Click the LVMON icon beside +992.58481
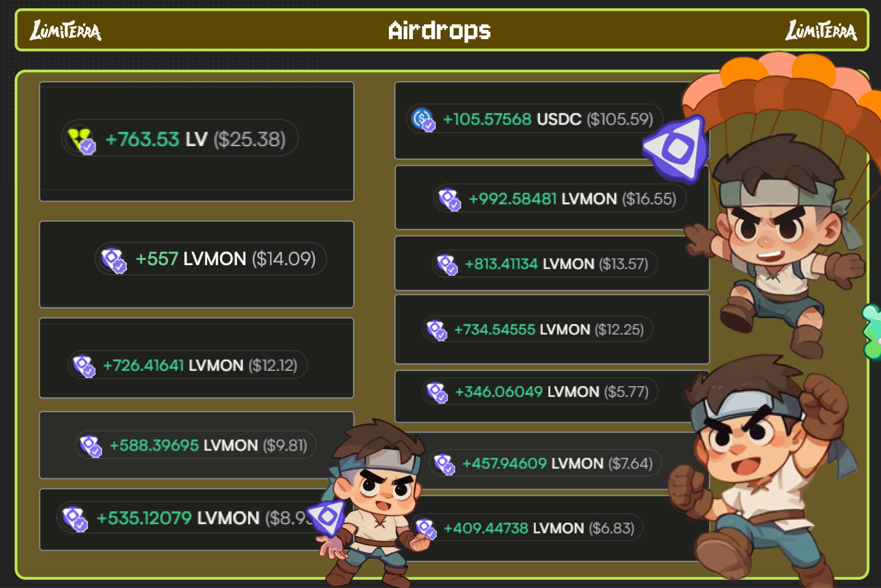 click(x=450, y=199)
